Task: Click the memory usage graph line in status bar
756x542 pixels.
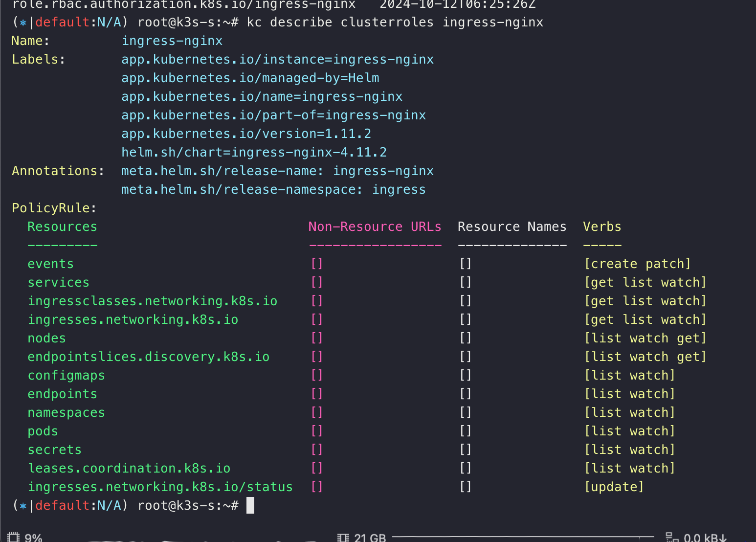Action: click(523, 537)
